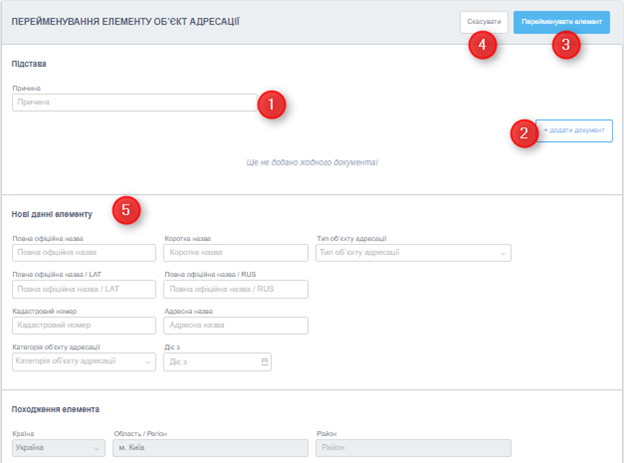Screen dimensions: 624x463
Task: Click the Повна офіційна назва / LAT field
Action: pos(84,289)
